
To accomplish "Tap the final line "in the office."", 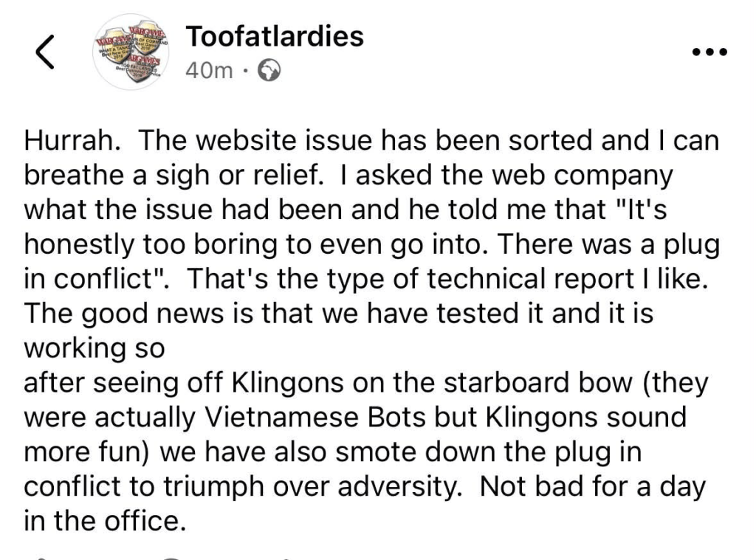I will [x=102, y=522].
